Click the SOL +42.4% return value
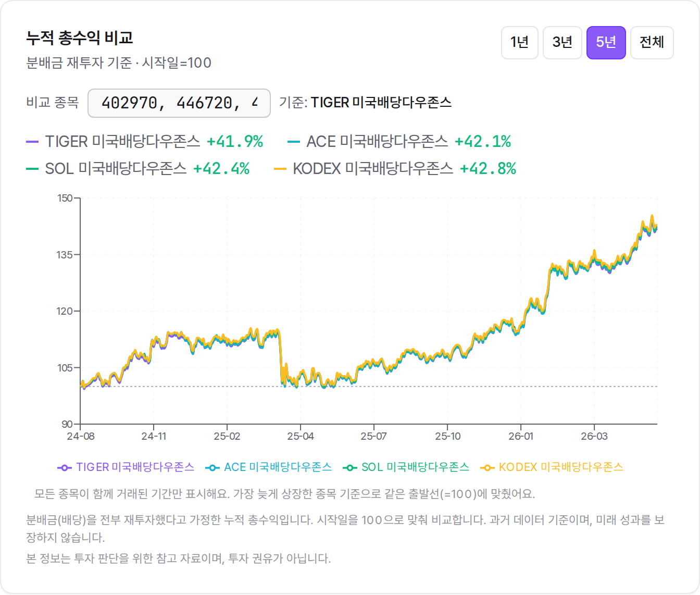The width and height of the screenshot is (700, 595). coord(221,169)
